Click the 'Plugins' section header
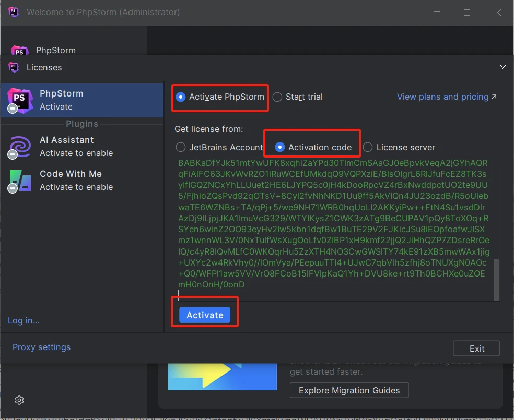The image size is (514, 420). pyautogui.click(x=82, y=124)
